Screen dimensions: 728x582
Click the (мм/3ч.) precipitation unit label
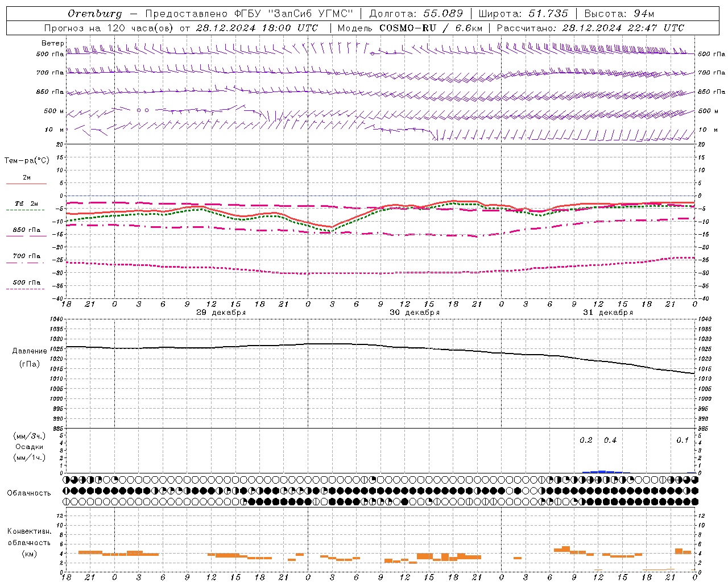[30, 436]
